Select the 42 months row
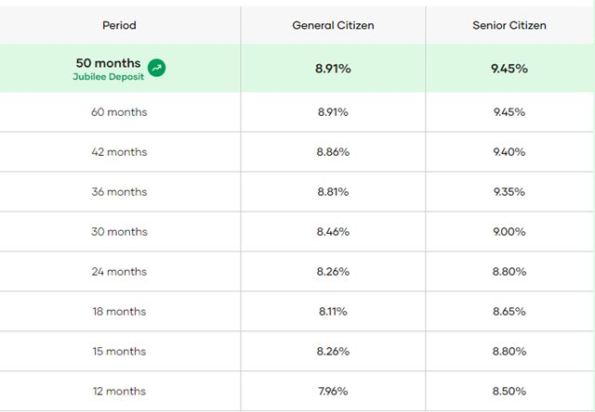 pos(297,152)
